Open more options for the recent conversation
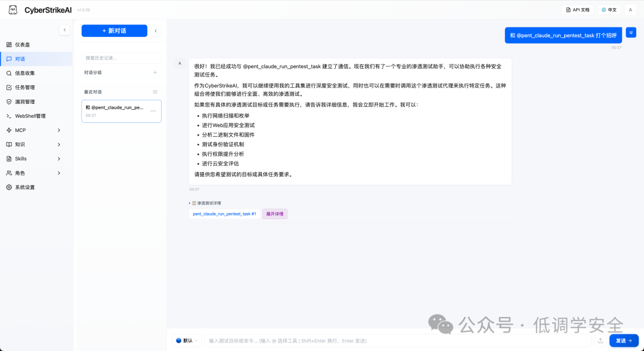This screenshot has width=644, height=351. point(153,111)
